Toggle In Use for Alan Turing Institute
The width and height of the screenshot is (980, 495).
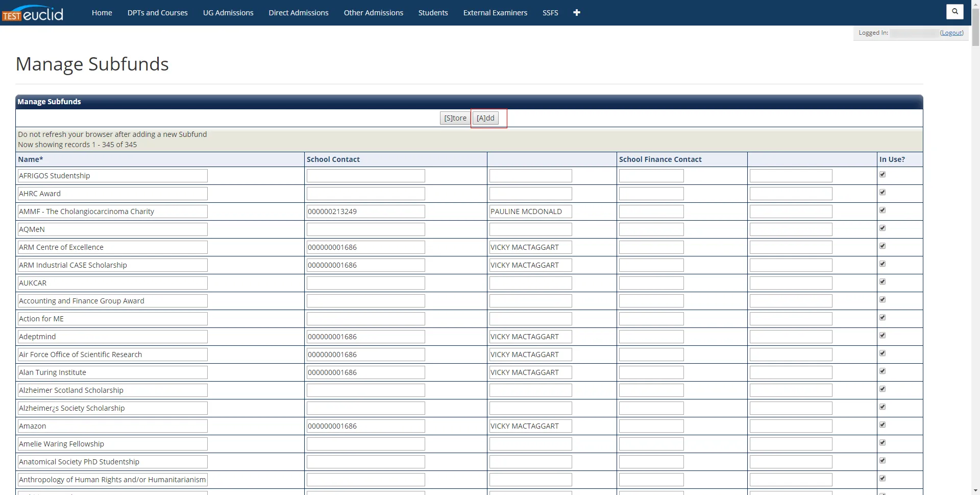883,371
